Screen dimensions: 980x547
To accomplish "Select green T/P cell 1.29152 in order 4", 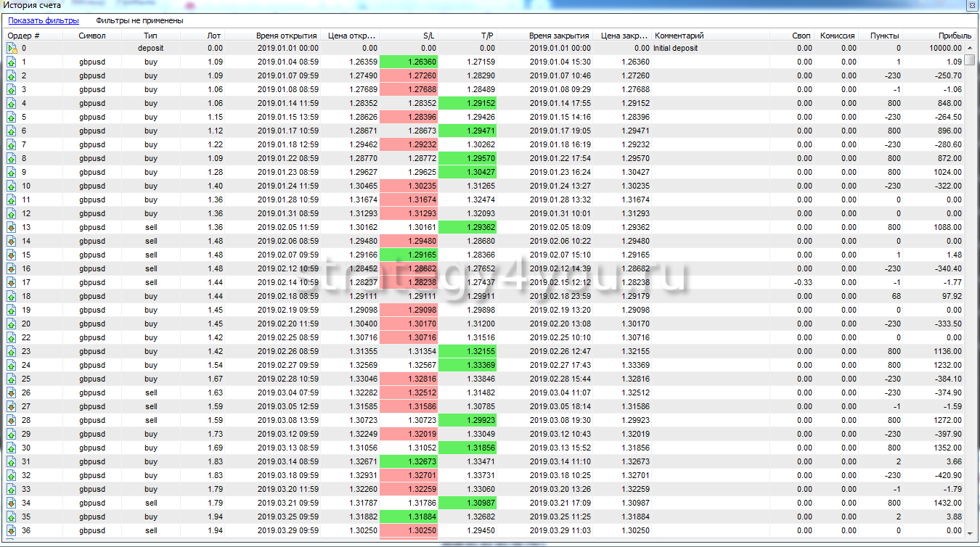I will click(x=468, y=104).
